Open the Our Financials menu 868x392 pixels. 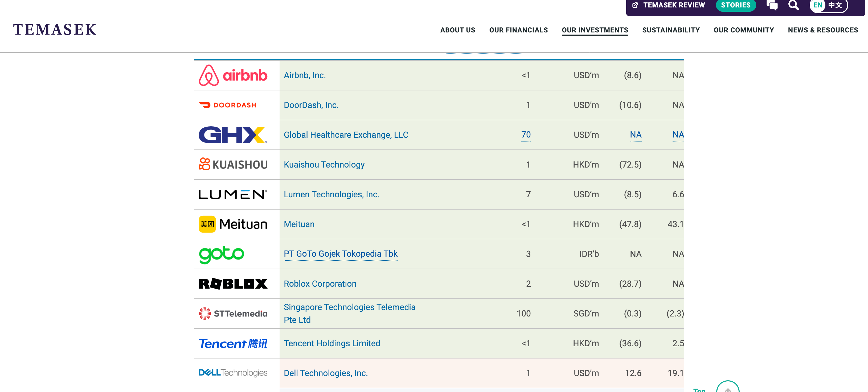518,30
